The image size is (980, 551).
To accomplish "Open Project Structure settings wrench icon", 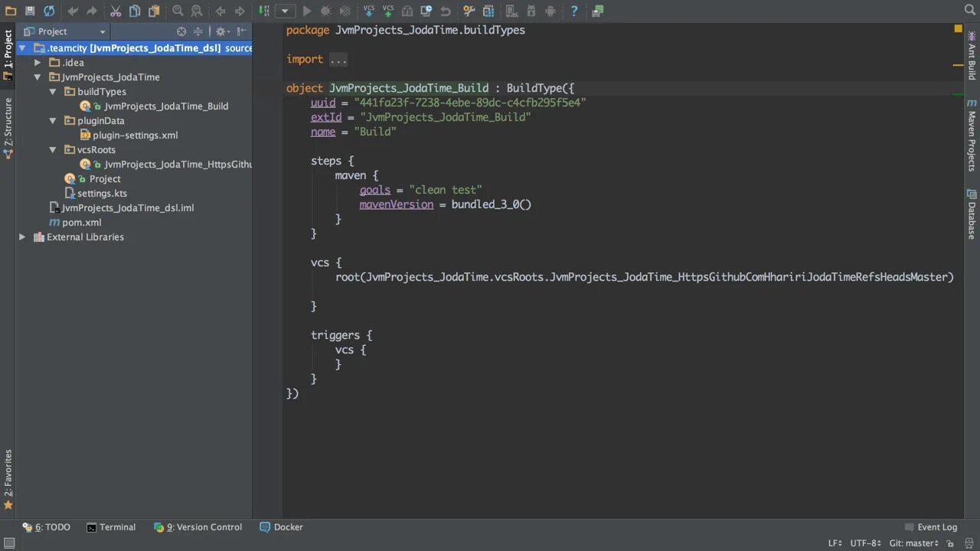I will (469, 11).
